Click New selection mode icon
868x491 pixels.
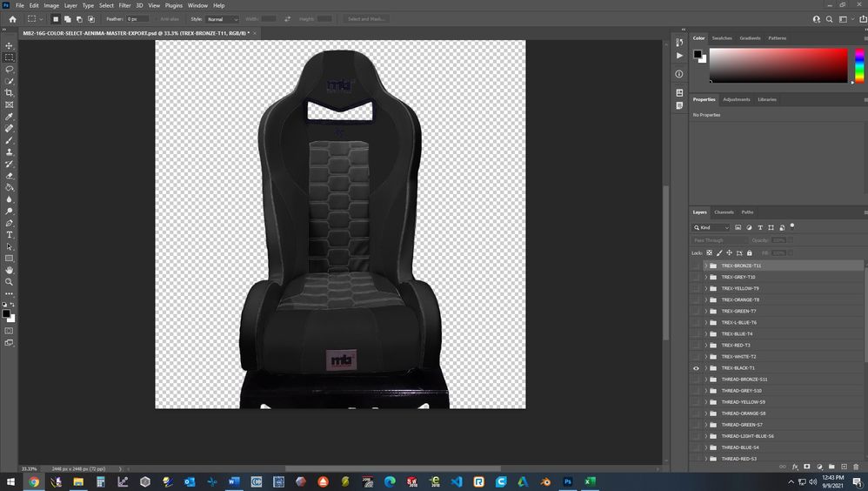tap(56, 19)
